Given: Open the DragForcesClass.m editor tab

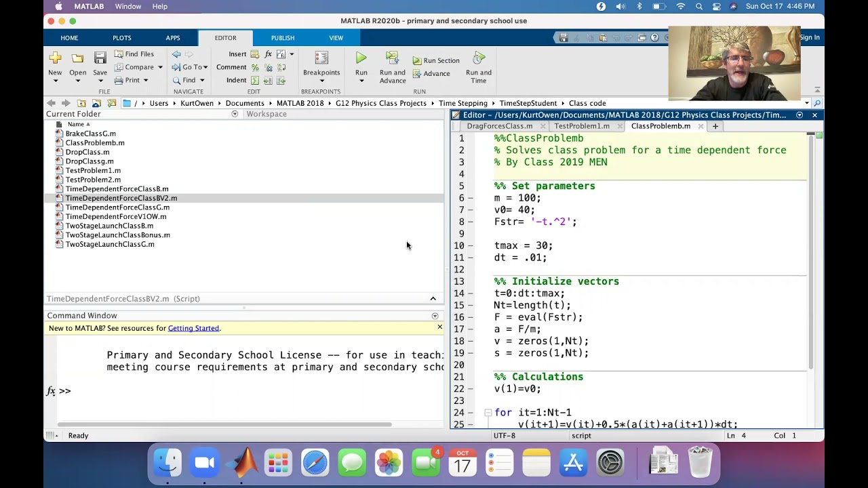Looking at the screenshot, I should [x=500, y=126].
